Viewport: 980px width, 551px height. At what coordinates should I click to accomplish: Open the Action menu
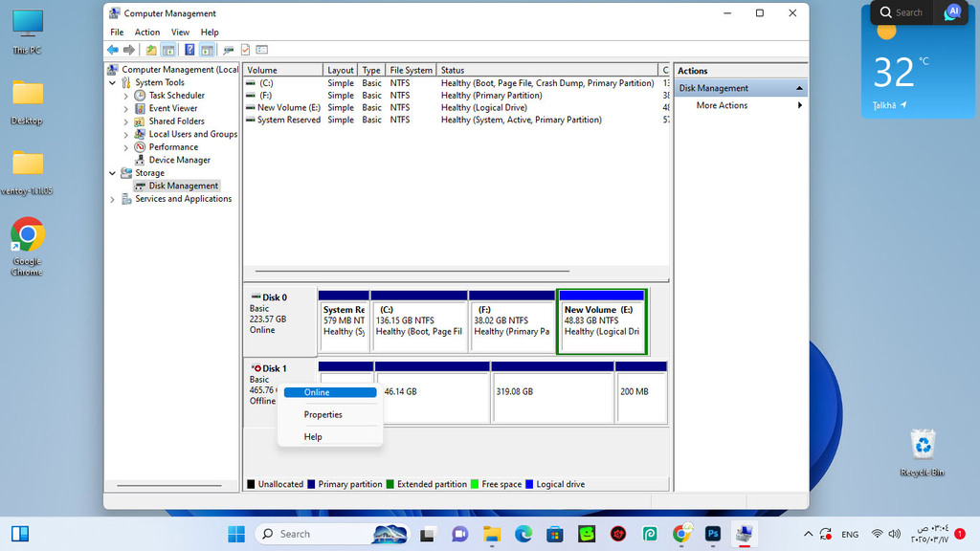coord(147,33)
